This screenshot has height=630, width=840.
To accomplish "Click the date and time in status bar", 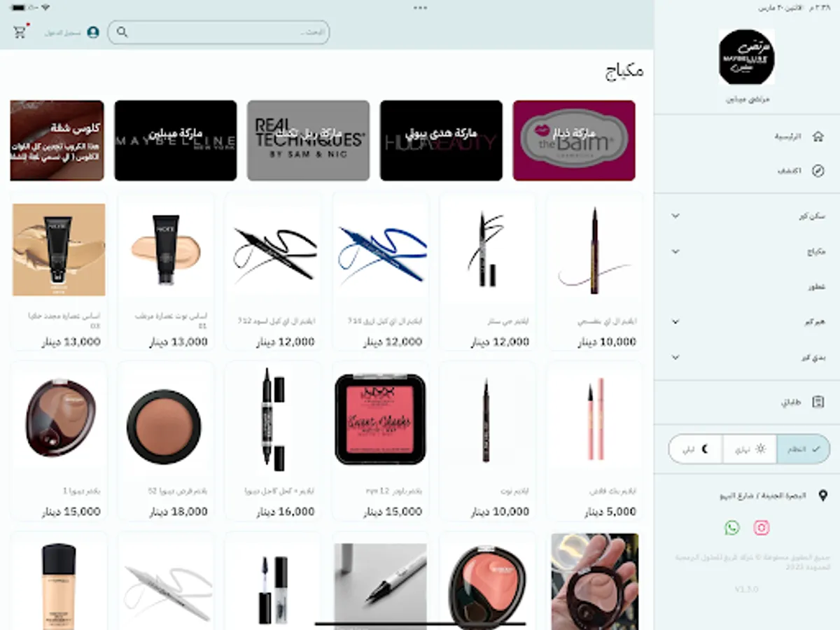I will pos(795,8).
